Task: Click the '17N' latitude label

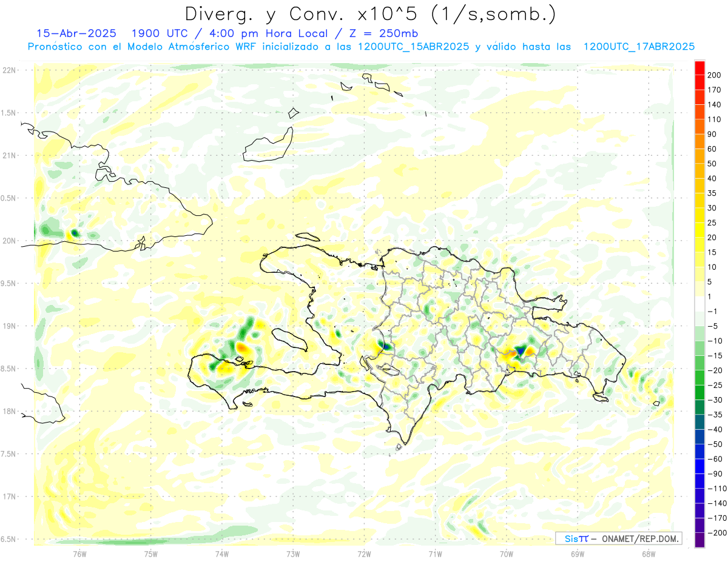Action: [x=9, y=497]
